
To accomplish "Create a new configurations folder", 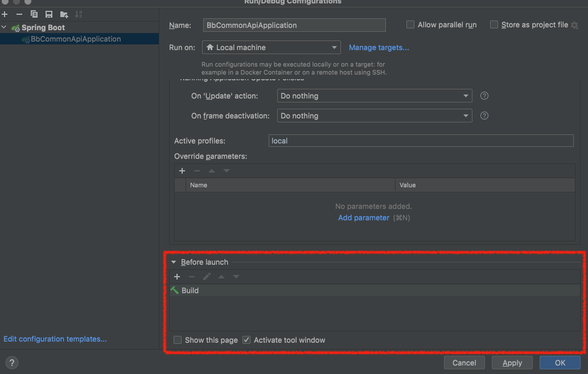I will tap(64, 14).
